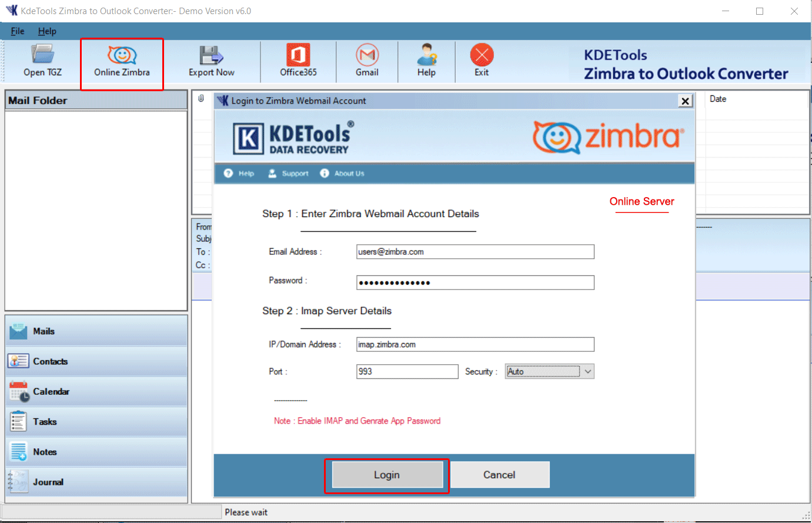Screen dimensions: 812x523
Task: Open the Export Now tool
Action: click(211, 61)
